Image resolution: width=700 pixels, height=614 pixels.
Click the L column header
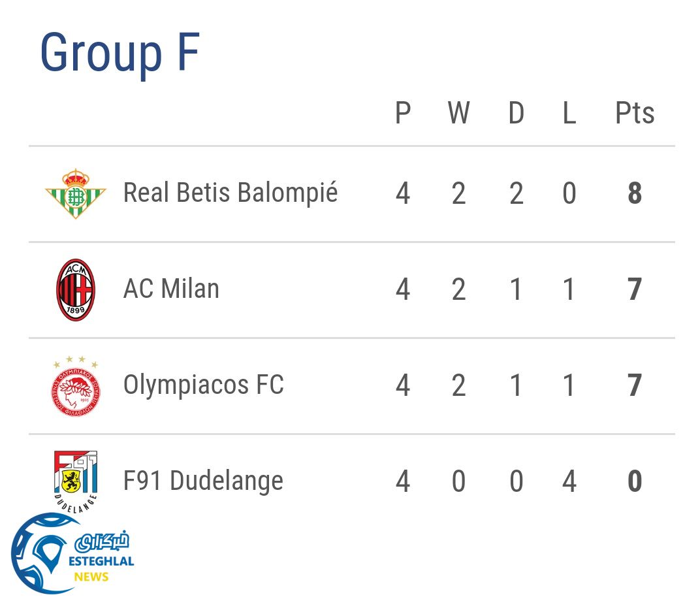point(569,114)
